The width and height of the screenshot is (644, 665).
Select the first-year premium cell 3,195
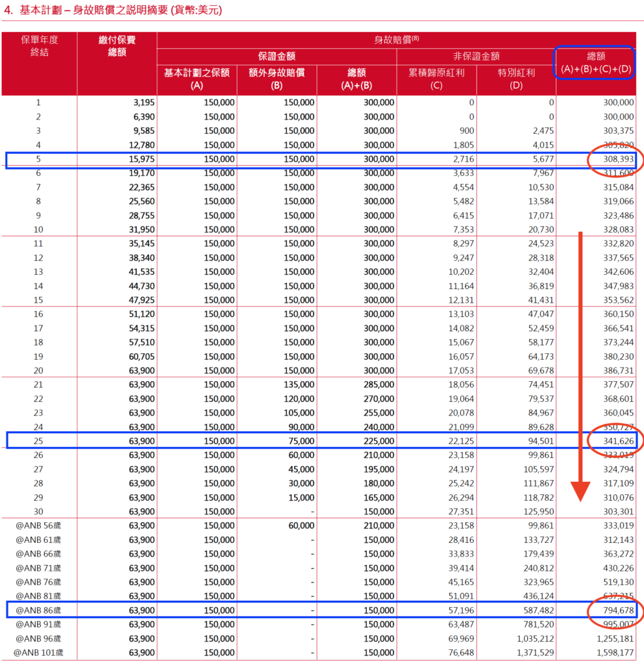141,103
